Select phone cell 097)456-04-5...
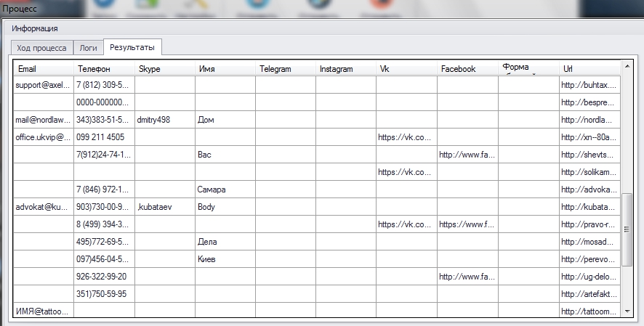The image size is (644, 326). click(x=105, y=259)
